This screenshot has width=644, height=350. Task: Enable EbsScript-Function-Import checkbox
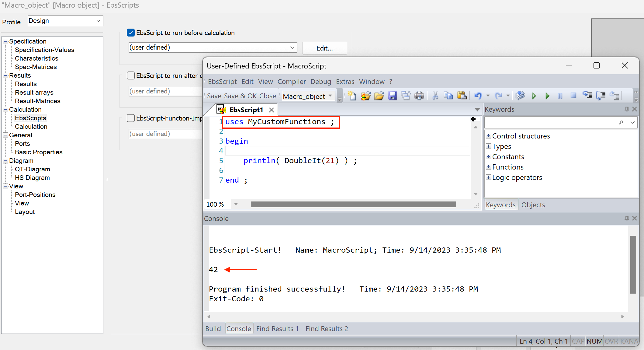[131, 118]
